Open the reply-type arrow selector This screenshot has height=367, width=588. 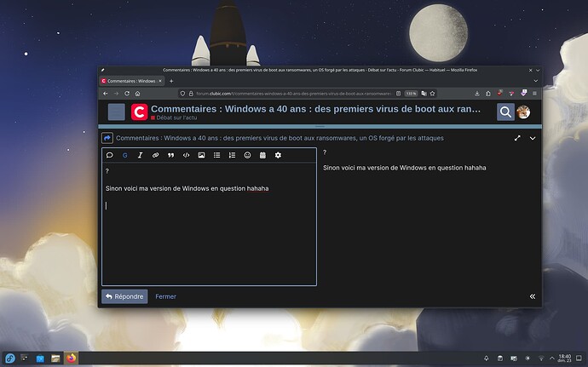107,137
